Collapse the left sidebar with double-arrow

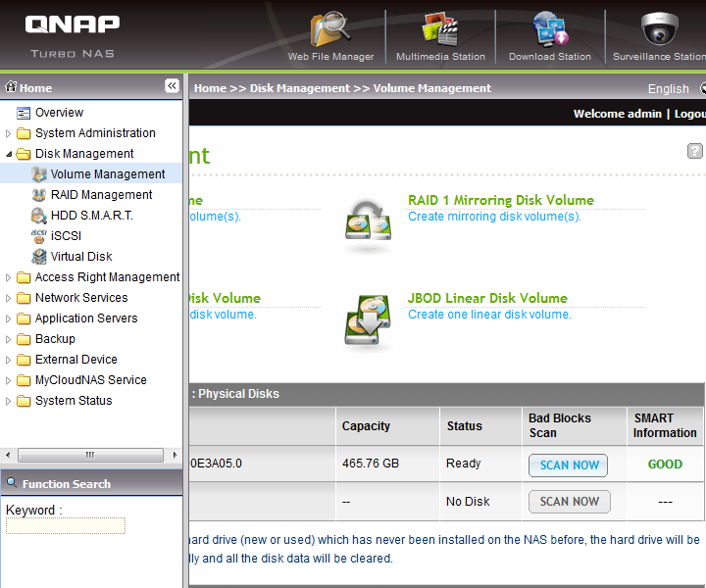coord(172,86)
